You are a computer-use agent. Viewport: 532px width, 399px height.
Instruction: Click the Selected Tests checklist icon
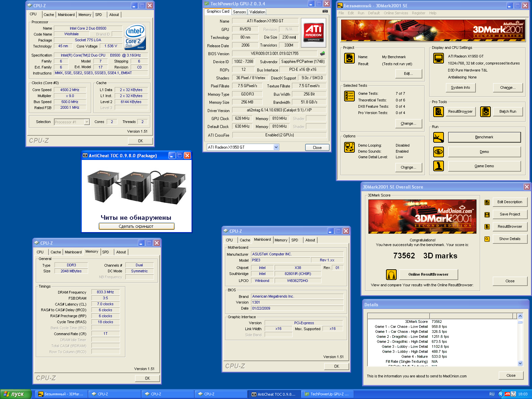[349, 96]
